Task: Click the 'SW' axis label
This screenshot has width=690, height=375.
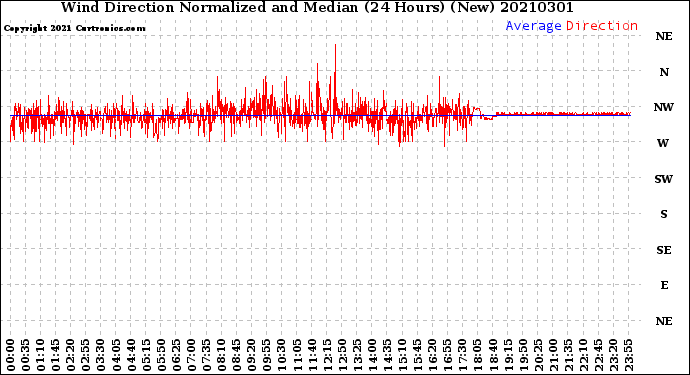Action: [x=664, y=179]
